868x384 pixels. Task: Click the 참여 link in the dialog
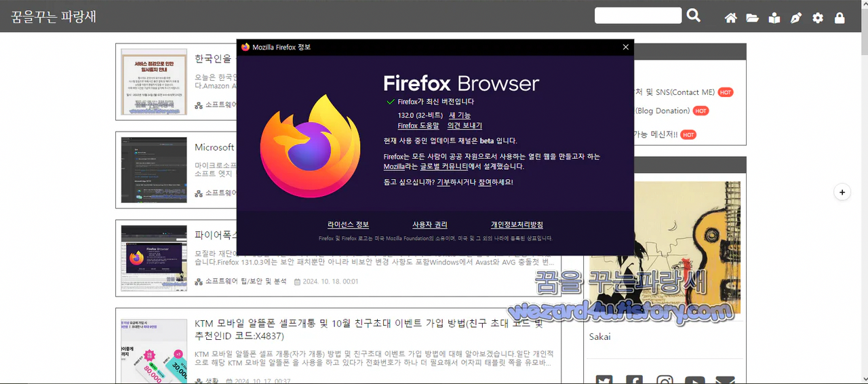(x=485, y=182)
